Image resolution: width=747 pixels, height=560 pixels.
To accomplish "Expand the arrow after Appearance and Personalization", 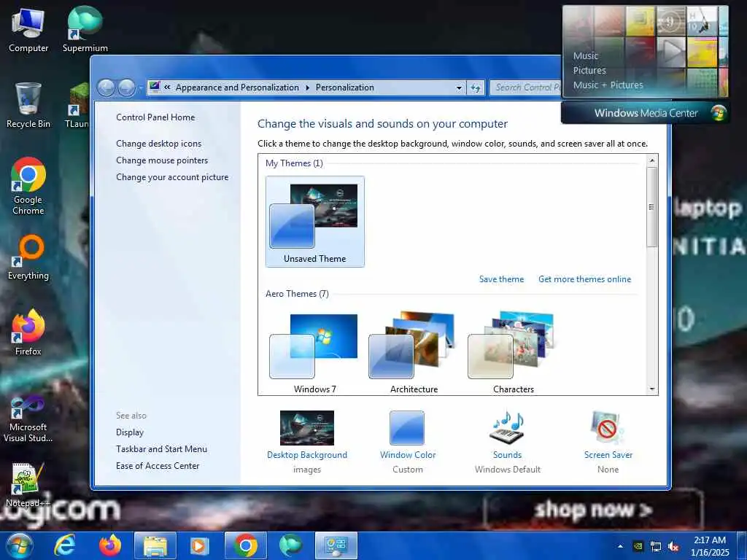I will pyautogui.click(x=307, y=87).
